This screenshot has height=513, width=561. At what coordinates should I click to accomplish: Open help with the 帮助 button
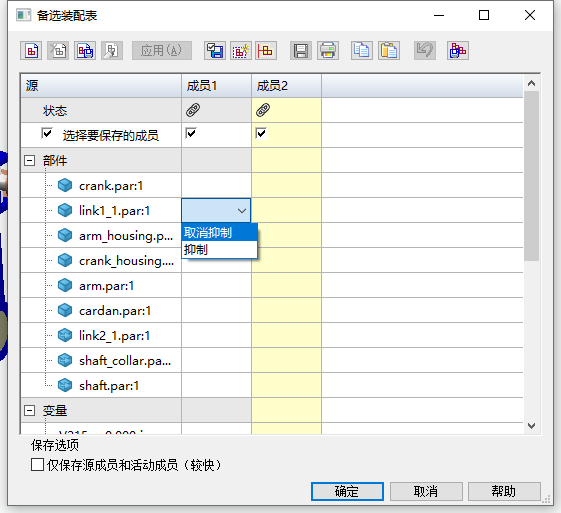(504, 491)
